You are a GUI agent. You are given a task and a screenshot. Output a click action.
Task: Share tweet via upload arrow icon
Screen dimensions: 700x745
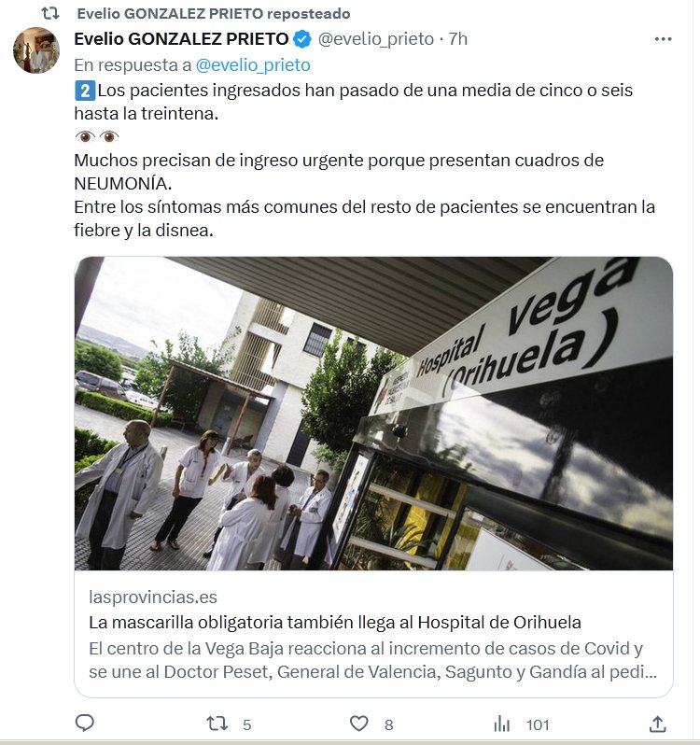click(x=658, y=724)
